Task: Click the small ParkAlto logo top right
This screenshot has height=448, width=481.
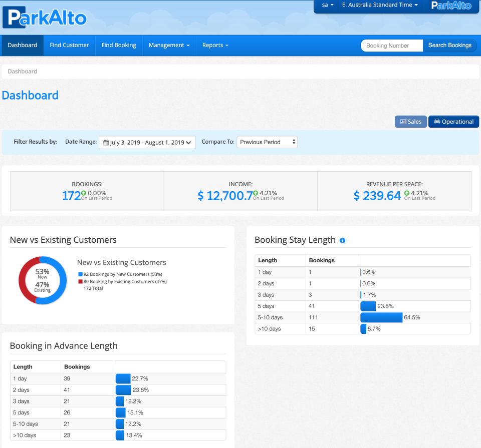Action: pyautogui.click(x=451, y=6)
